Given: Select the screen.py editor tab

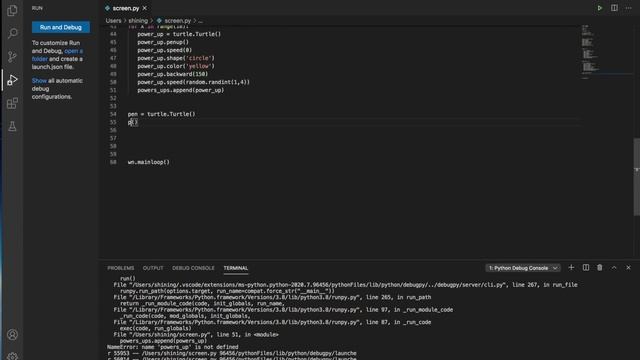Looking at the screenshot, I should 126,8.
